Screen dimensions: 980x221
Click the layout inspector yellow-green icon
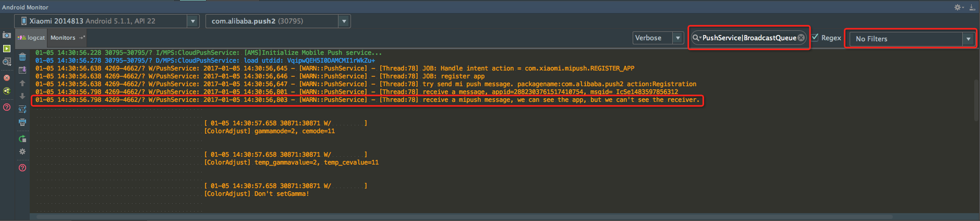(7, 91)
